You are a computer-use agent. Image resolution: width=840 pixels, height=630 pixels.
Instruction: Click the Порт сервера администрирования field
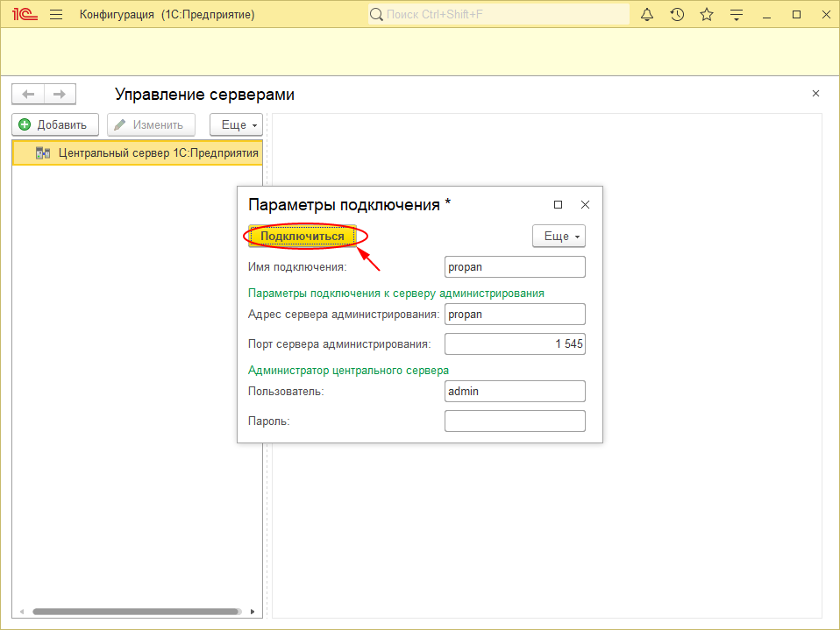[515, 343]
